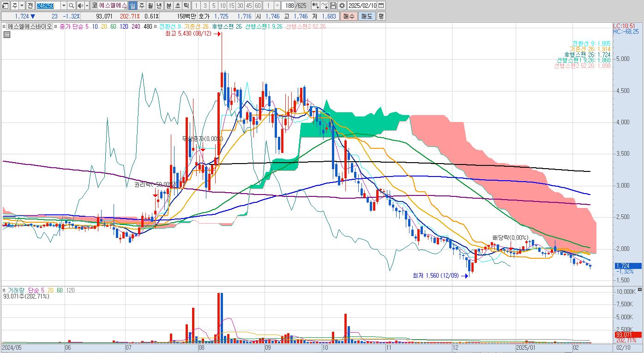The width and height of the screenshot is (644, 353).
Task: Click the speaker sound alert icon
Action: coord(80,6)
